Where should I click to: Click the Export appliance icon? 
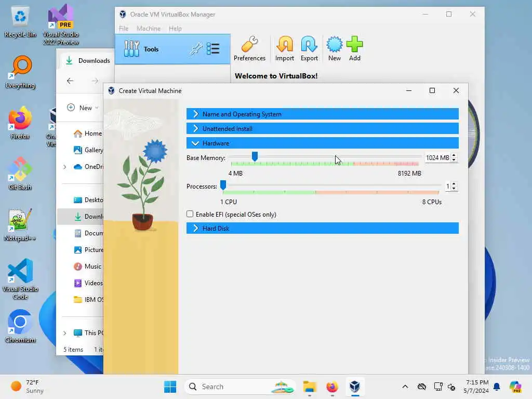pos(309,49)
